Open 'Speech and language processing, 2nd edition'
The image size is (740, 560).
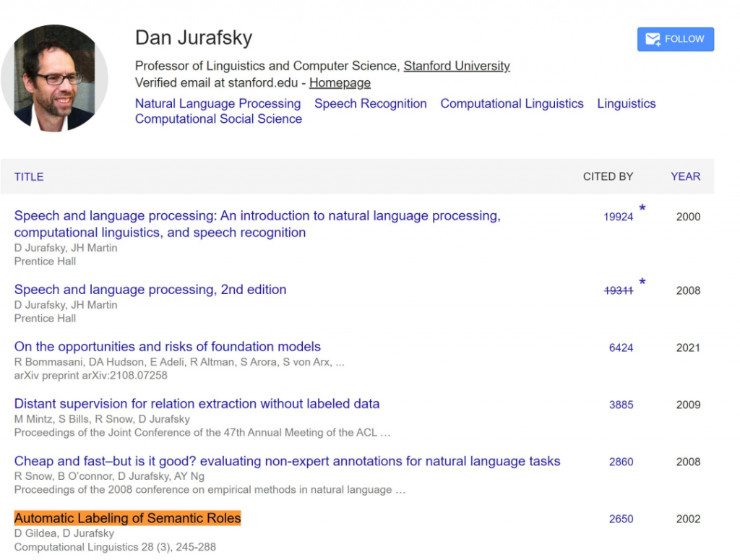150,290
